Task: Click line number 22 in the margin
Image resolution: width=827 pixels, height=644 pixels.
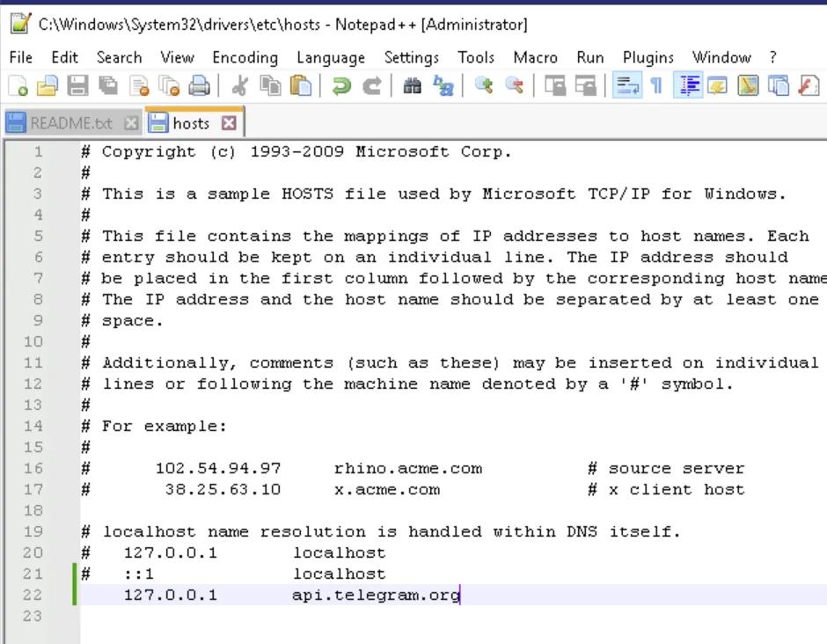Action: [x=33, y=595]
